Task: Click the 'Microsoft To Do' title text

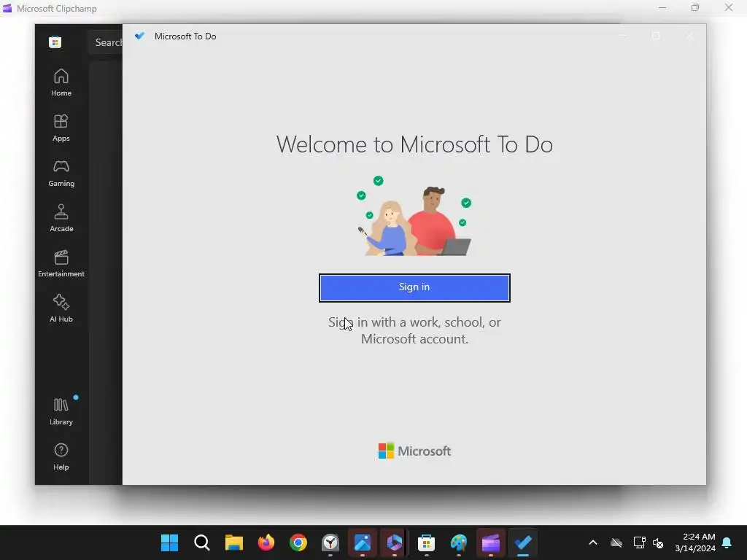Action: click(185, 36)
